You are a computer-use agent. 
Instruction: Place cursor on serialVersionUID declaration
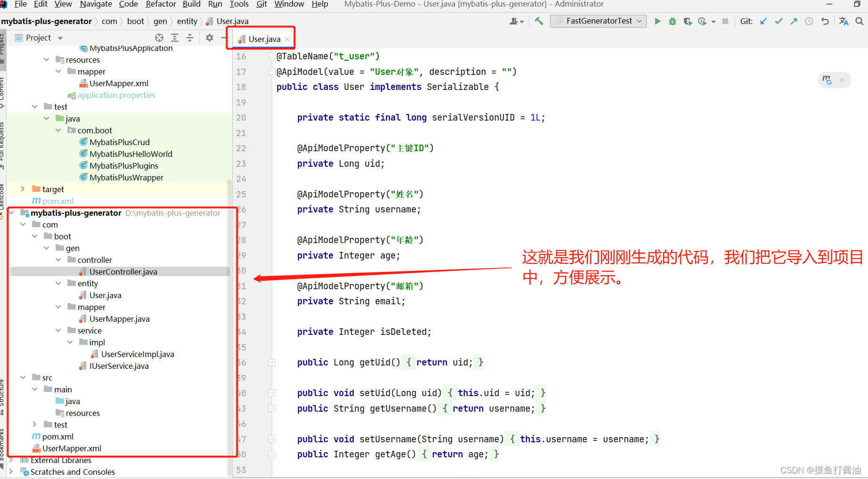(x=473, y=117)
